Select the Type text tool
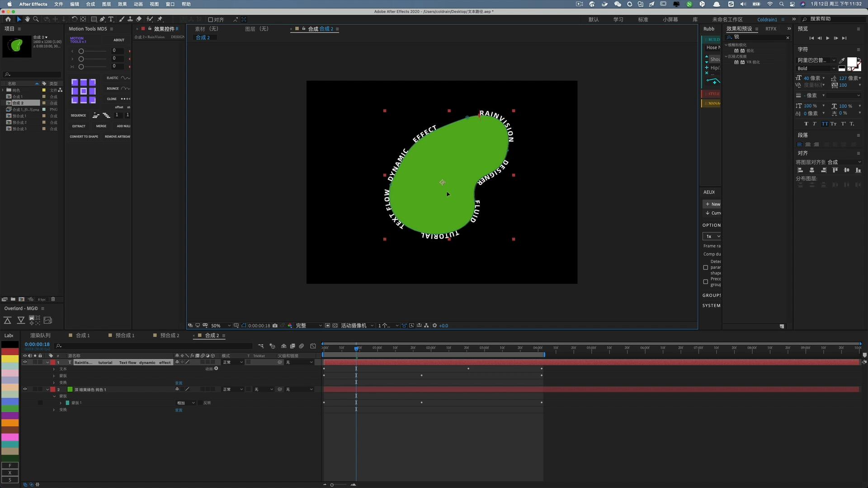 (111, 19)
